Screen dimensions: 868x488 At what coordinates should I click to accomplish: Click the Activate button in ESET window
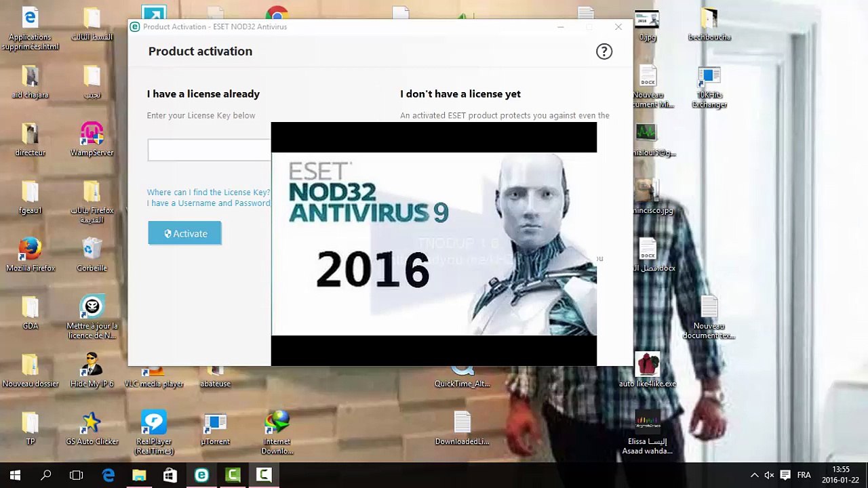click(184, 233)
